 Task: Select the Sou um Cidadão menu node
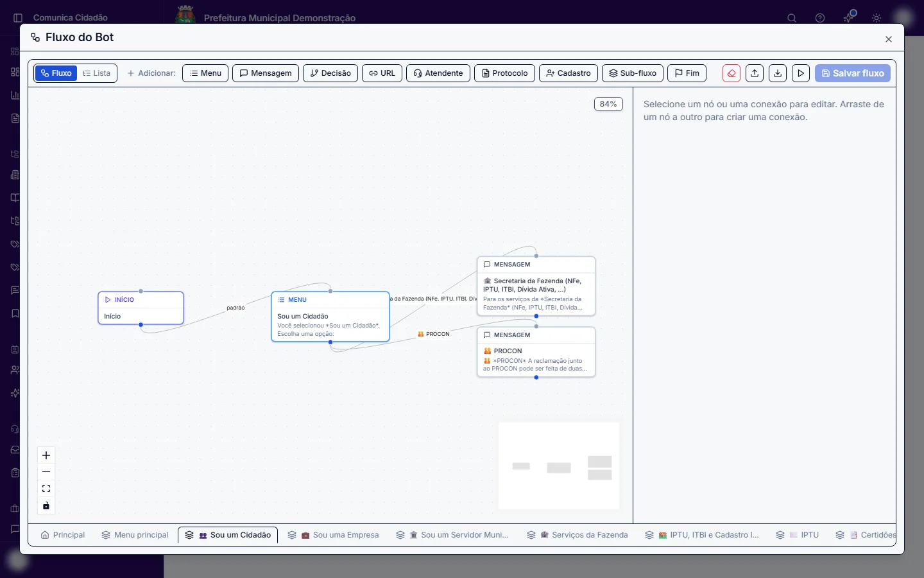(x=330, y=317)
